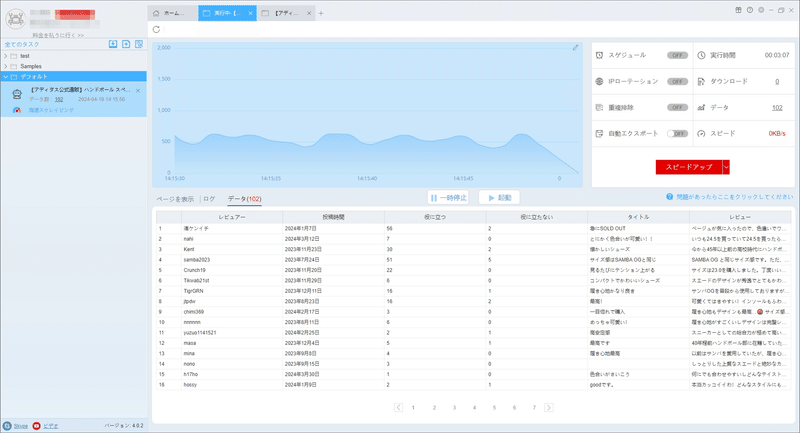
Task: Toggle the 自動エクスポート switch
Action: [x=677, y=134]
